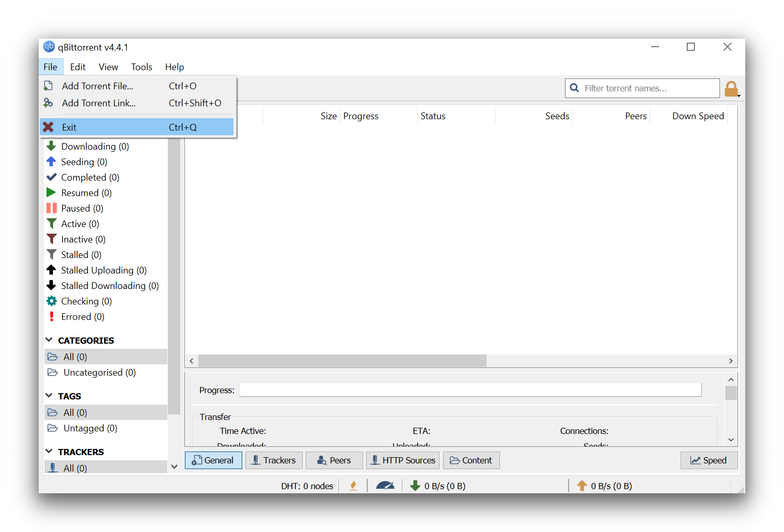Click details panel scroll up arrow
784x532 pixels.
pyautogui.click(x=731, y=379)
